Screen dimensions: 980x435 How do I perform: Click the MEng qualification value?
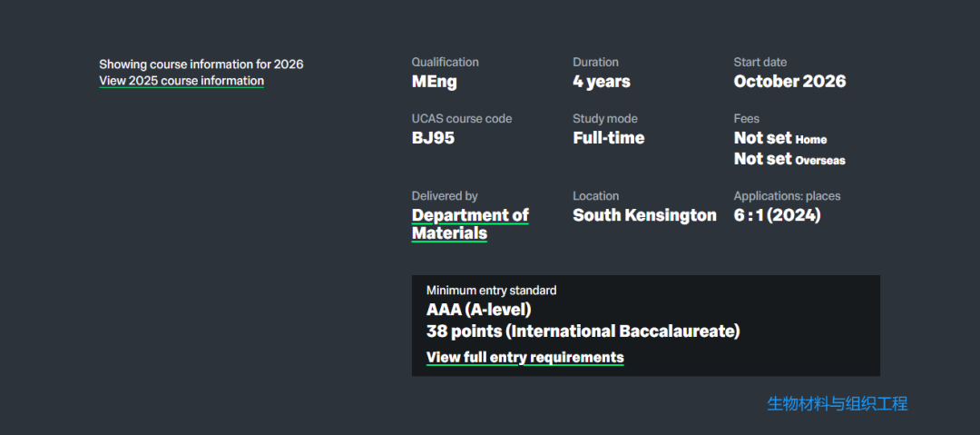click(435, 82)
